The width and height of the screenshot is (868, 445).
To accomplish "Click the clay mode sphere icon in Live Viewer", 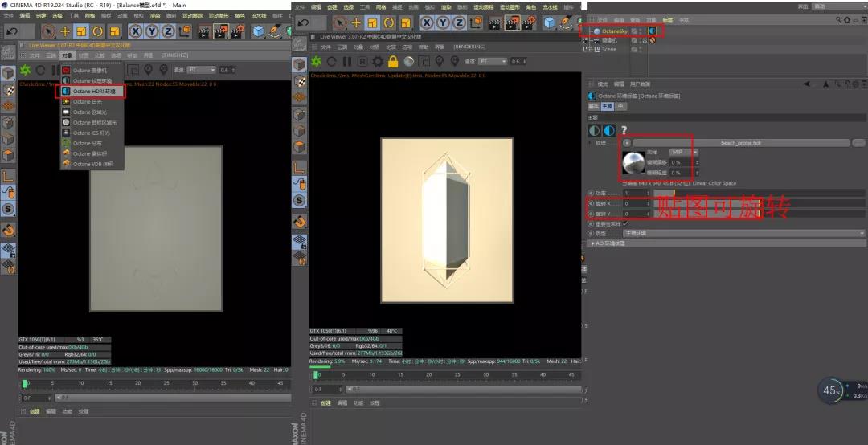I will point(409,61).
